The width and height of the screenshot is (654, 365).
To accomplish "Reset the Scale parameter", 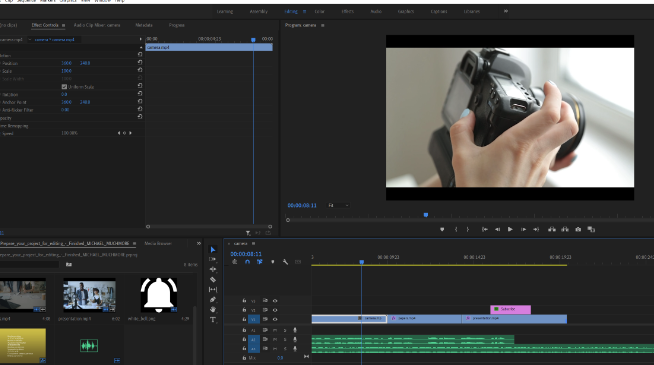I will coord(140,70).
